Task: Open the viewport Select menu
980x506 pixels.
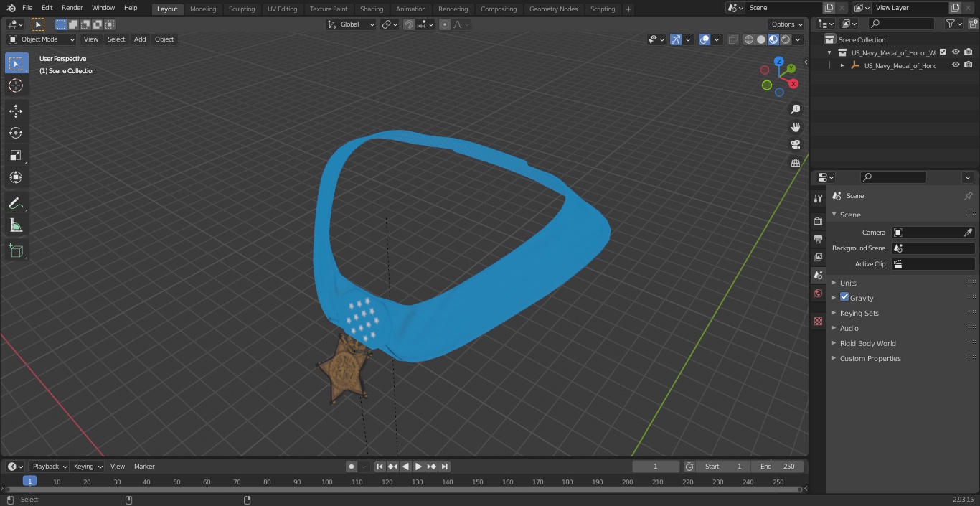Action: pos(116,39)
